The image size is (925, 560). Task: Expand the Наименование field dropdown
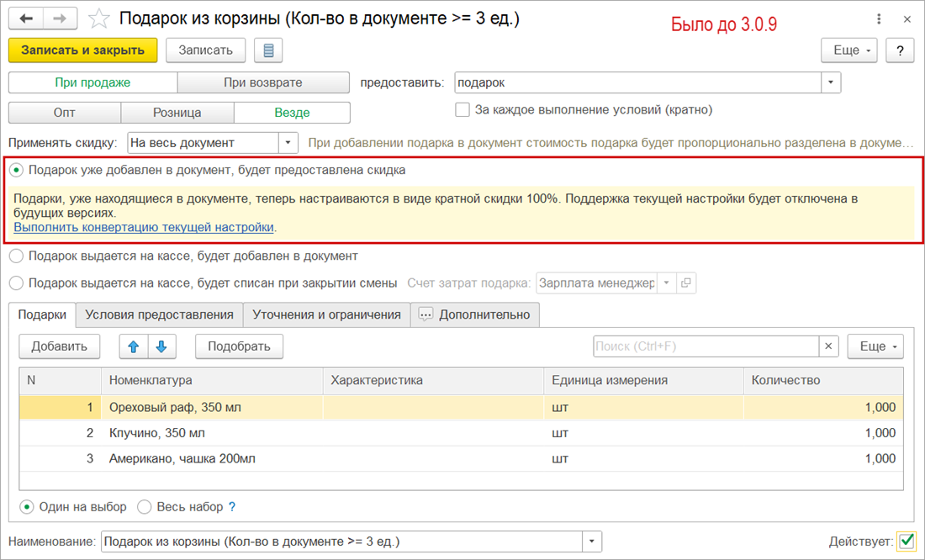click(593, 542)
